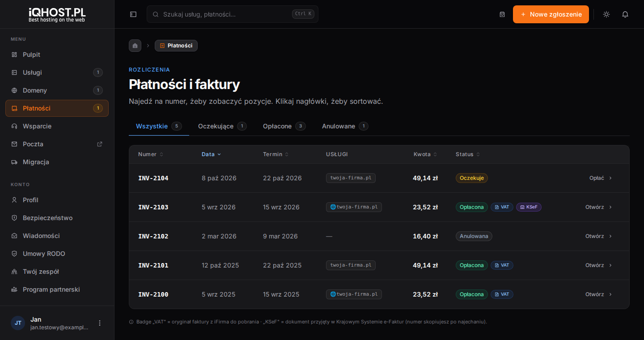Screen dimensions: 644x340
Task: Click Otwórz for invoice INV-2101
Action: click(x=599, y=265)
